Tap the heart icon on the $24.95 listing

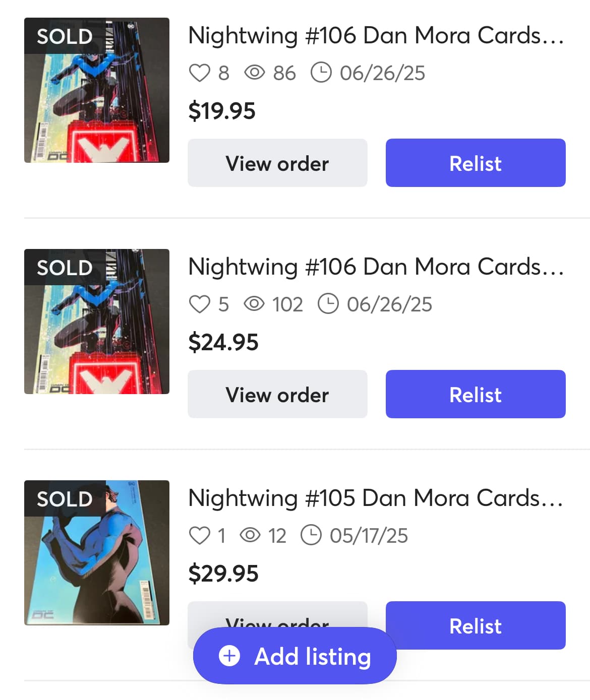tap(199, 304)
